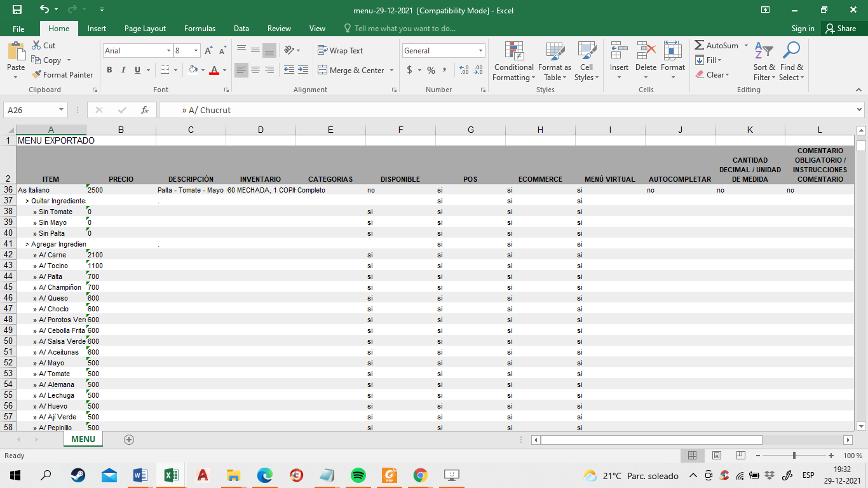Click the Paste clipboard icon
This screenshot has height=488, width=868.
tap(16, 51)
